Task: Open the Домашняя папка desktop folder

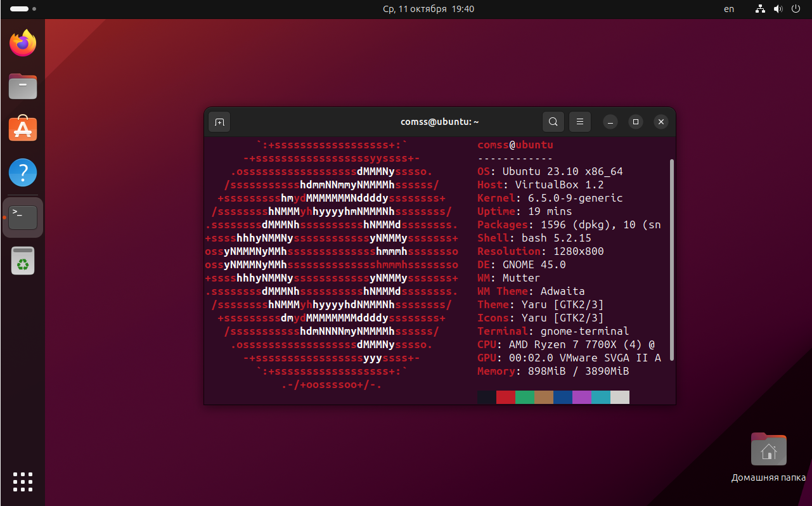Action: pyautogui.click(x=768, y=457)
